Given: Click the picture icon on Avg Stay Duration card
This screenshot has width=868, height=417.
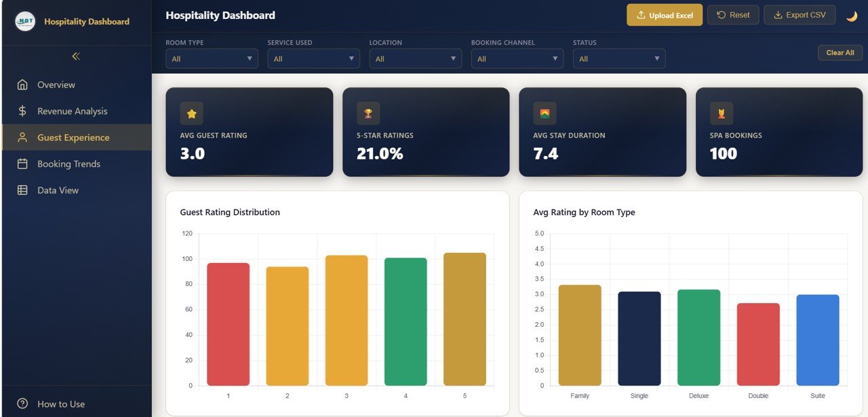Looking at the screenshot, I should pyautogui.click(x=545, y=114).
